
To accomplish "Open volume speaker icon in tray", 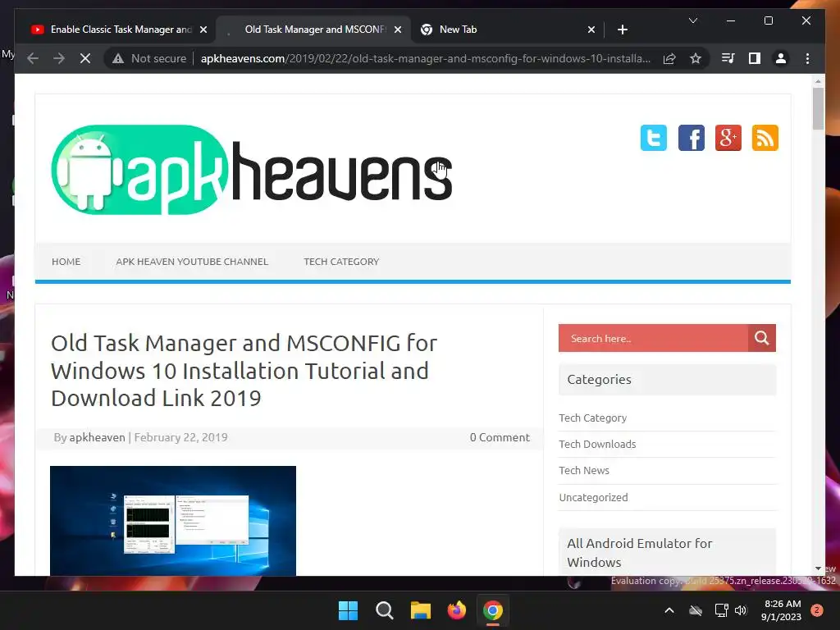I will tap(741, 610).
